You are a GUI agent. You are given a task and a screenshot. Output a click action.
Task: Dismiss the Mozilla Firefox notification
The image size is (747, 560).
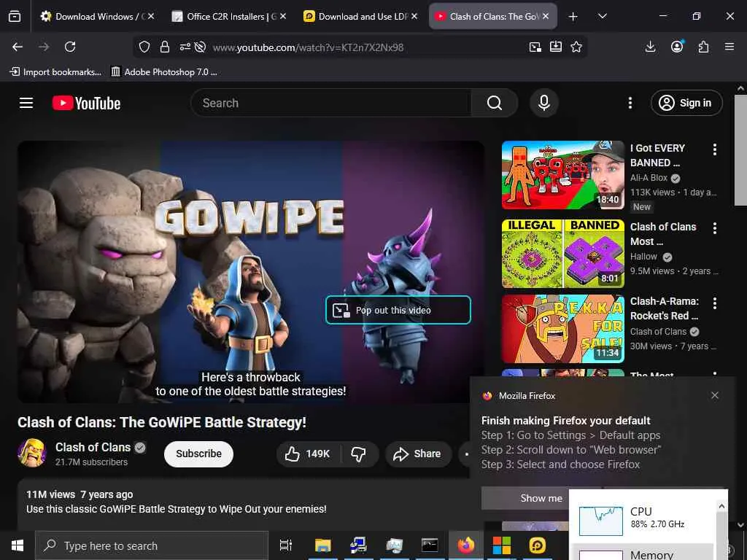click(x=715, y=395)
